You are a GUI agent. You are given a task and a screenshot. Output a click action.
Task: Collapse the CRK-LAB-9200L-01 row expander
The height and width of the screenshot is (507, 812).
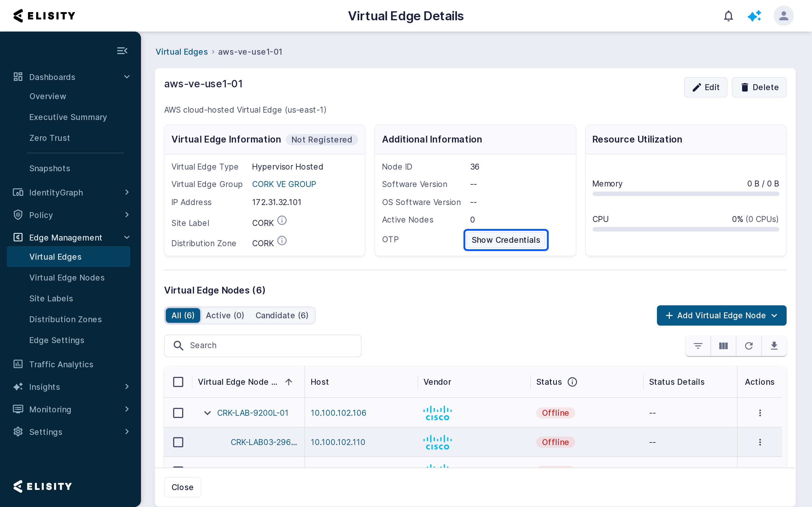[x=207, y=413]
